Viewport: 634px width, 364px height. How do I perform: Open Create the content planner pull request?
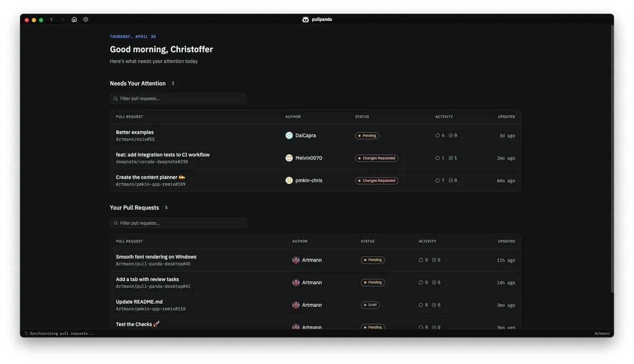[x=151, y=177]
